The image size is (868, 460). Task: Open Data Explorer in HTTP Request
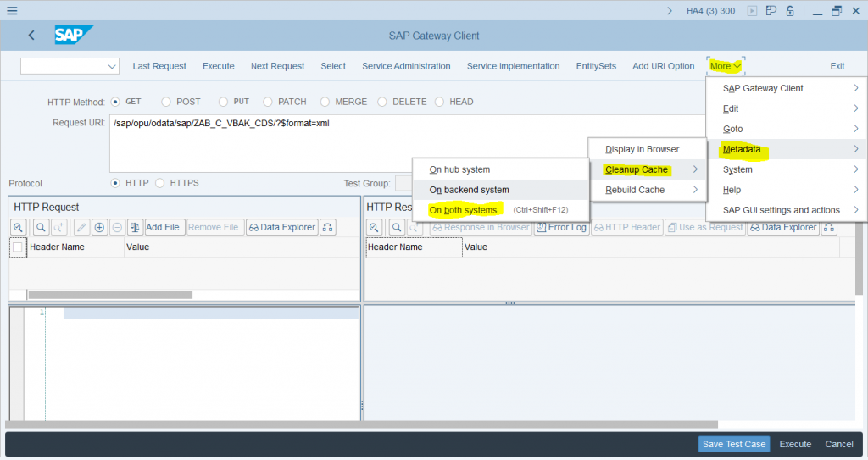click(282, 227)
